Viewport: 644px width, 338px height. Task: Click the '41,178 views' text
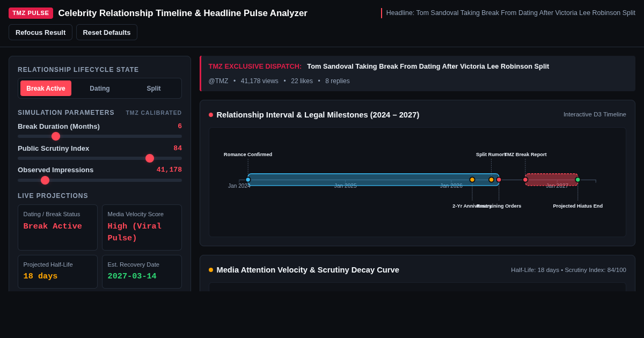260,81
